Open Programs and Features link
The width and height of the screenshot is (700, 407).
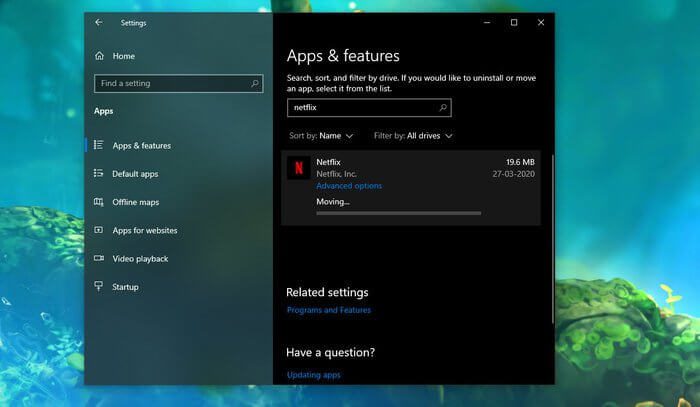click(328, 310)
